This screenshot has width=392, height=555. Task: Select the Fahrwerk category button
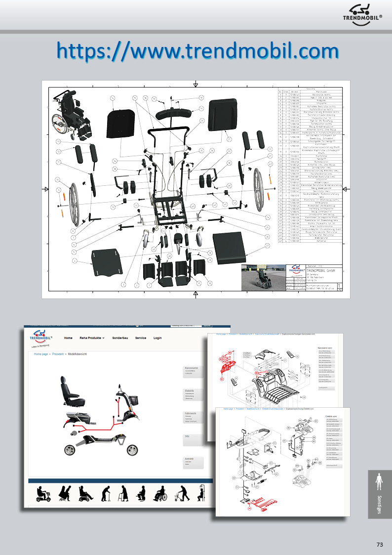coord(193,417)
